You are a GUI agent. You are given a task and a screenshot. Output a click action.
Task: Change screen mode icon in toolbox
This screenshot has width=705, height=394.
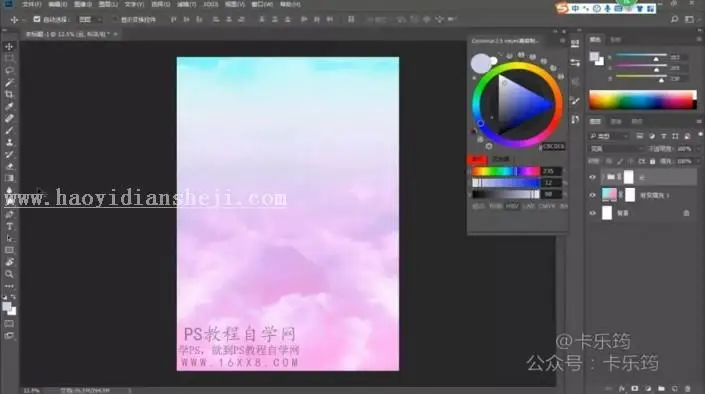[9, 336]
